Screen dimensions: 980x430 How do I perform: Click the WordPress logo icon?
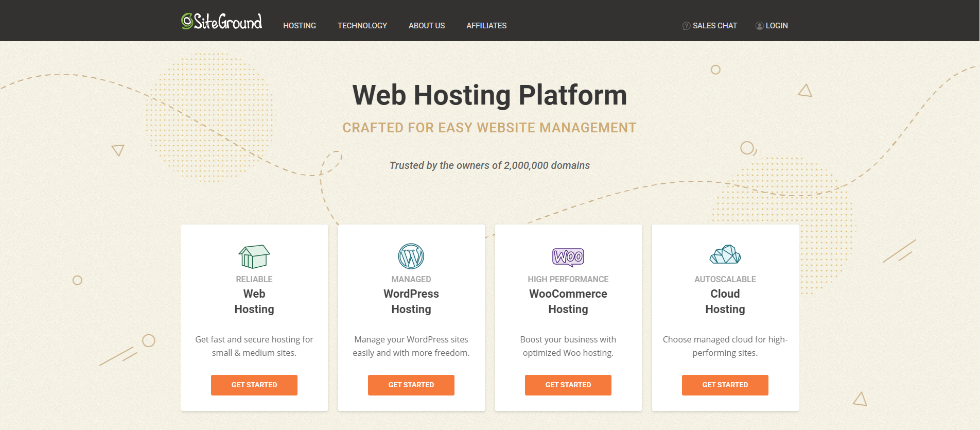coord(411,256)
